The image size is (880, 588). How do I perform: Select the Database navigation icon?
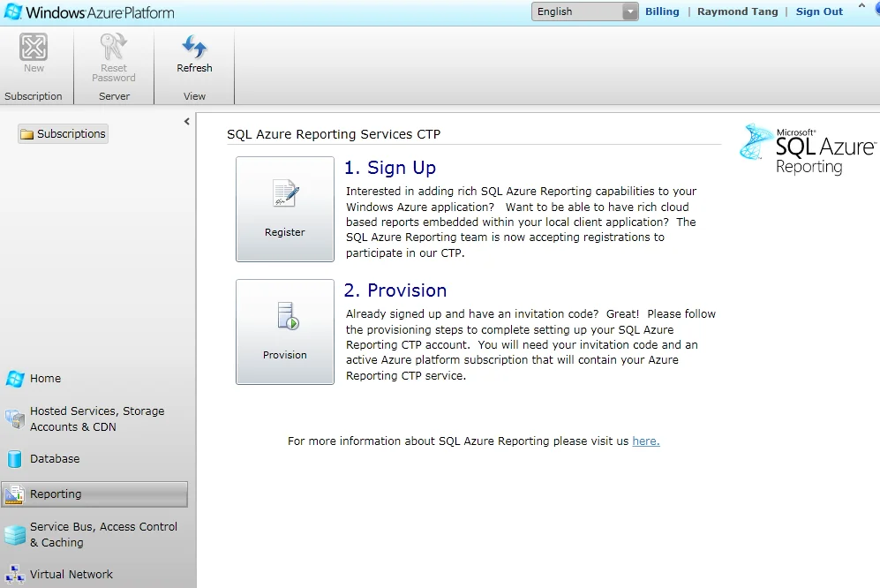tap(14, 459)
